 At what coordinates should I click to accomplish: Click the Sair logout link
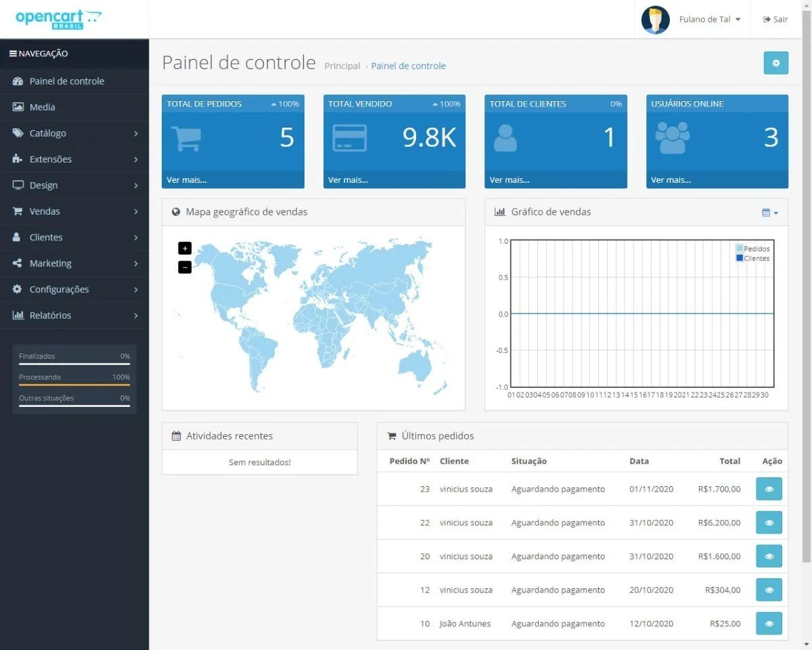(775, 20)
